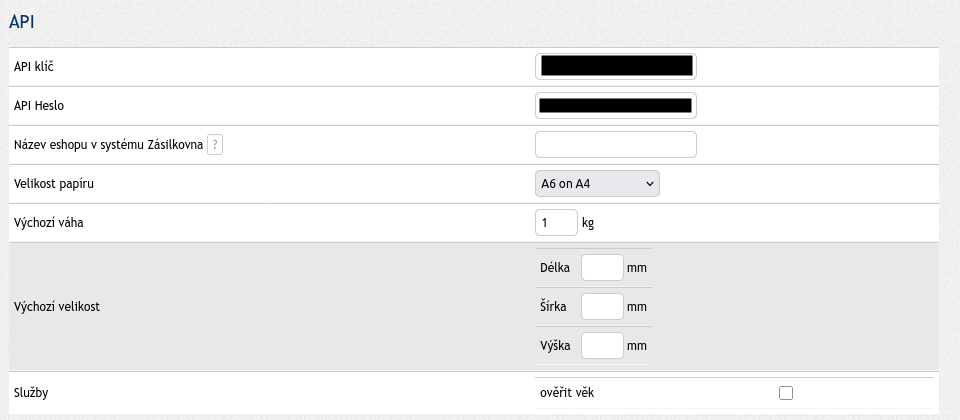Click the kg unit next to weight
Viewport: 960px width, 420px height.
coord(588,223)
